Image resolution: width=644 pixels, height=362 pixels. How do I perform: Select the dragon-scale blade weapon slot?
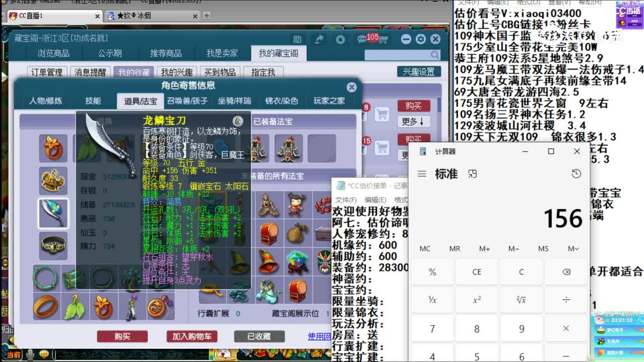[53, 213]
